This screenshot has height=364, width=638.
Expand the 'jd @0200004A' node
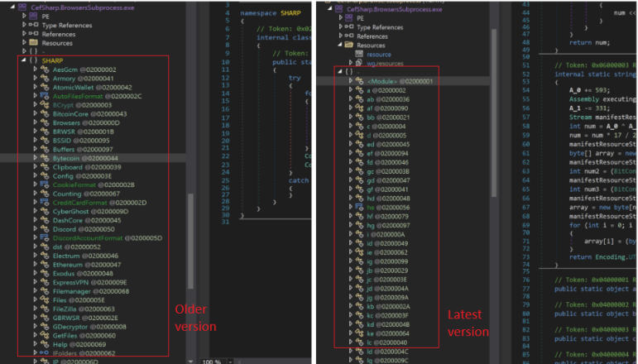pos(350,289)
